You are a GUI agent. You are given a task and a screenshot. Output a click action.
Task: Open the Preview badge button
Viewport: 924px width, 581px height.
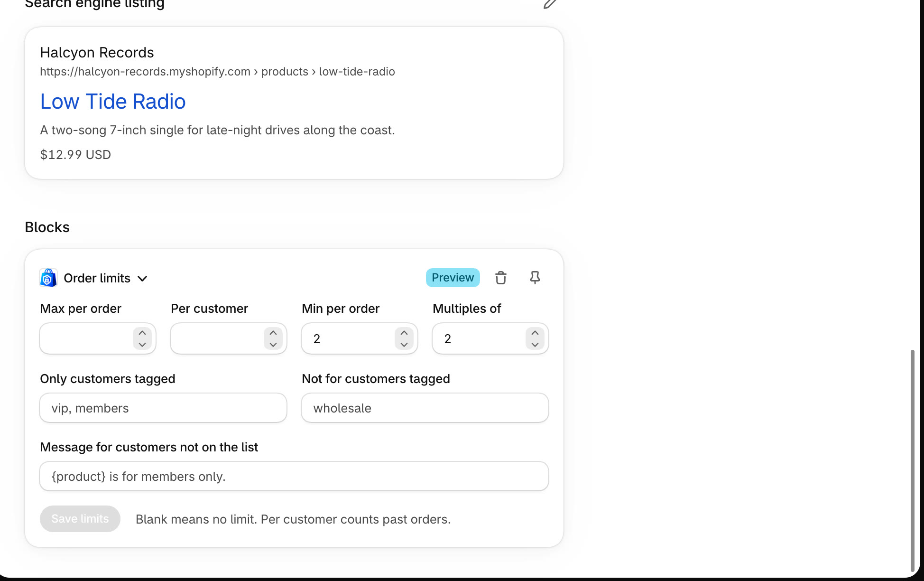click(x=453, y=278)
